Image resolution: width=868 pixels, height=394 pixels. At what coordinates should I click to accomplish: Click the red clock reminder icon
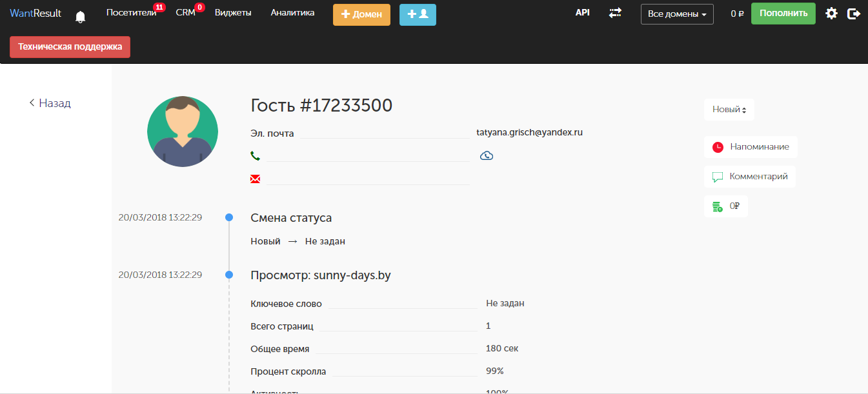(718, 147)
